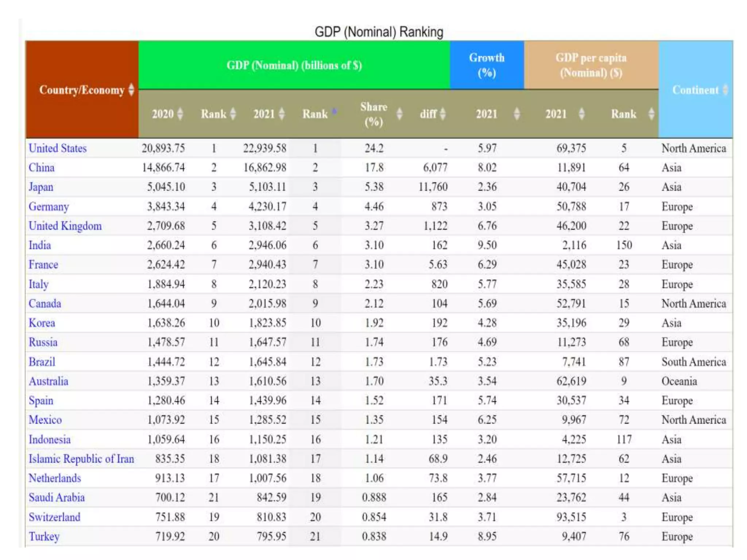The height and width of the screenshot is (560, 747).
Task: Open the United States link
Action: click(x=58, y=148)
